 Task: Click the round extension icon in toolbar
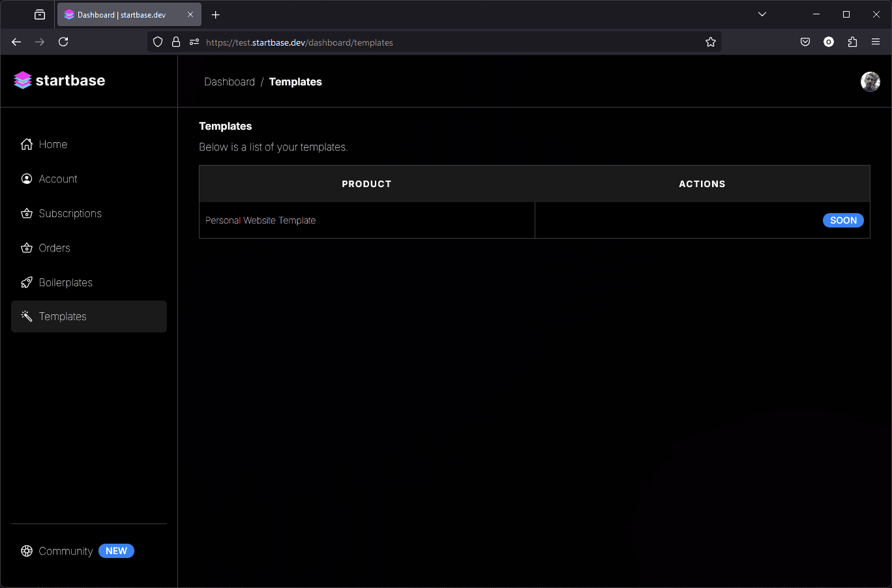829,42
